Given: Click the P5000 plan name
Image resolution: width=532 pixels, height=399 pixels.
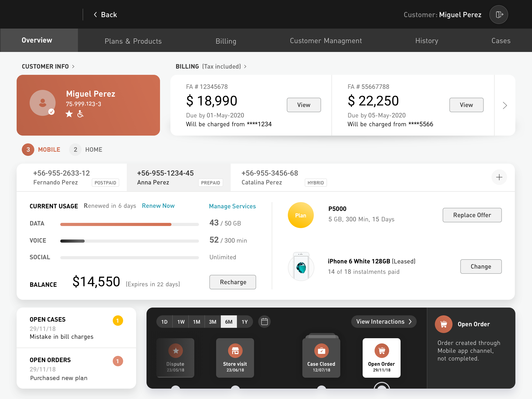Looking at the screenshot, I should click(337, 209).
